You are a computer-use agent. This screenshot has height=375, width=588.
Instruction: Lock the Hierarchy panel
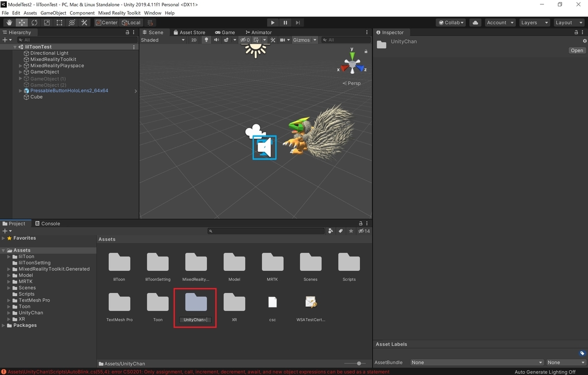coord(127,32)
